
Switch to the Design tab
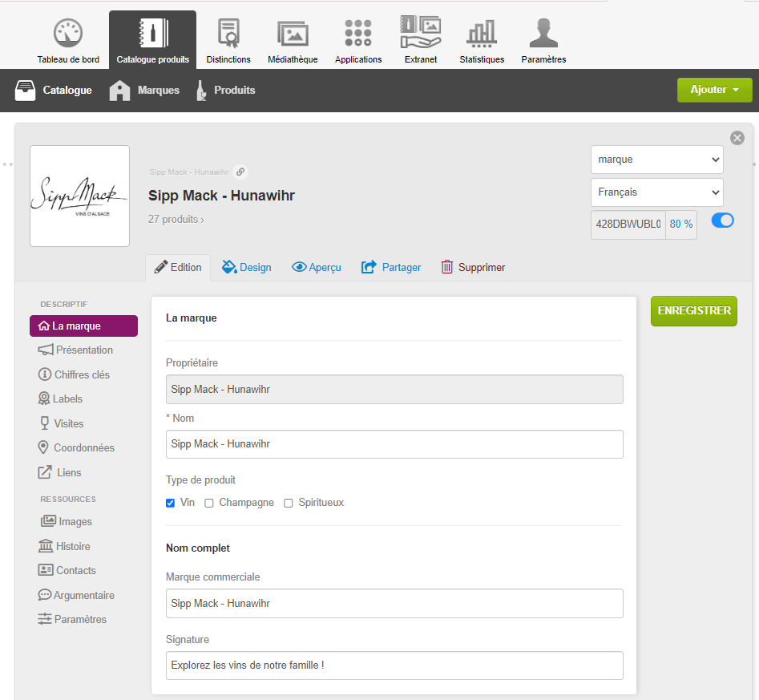(x=246, y=267)
